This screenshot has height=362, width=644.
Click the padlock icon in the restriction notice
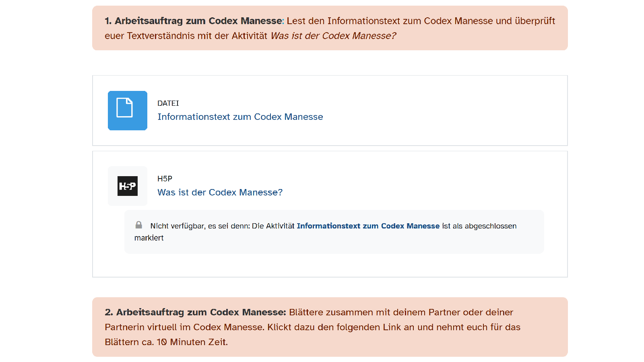click(x=139, y=225)
